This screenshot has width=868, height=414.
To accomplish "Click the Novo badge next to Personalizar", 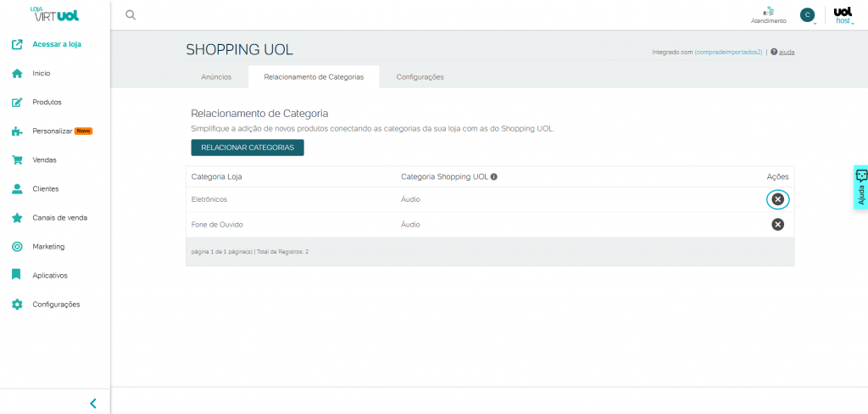I will (84, 131).
